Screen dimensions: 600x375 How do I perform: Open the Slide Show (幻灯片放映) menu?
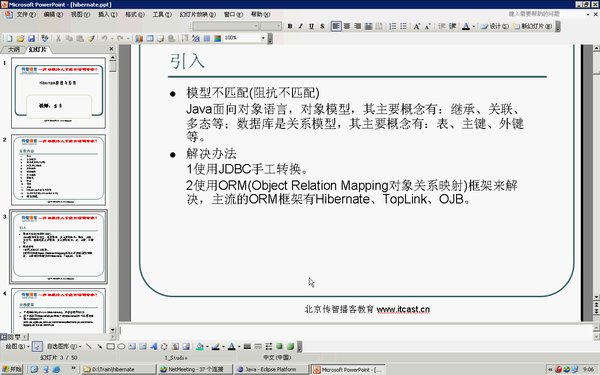198,15
